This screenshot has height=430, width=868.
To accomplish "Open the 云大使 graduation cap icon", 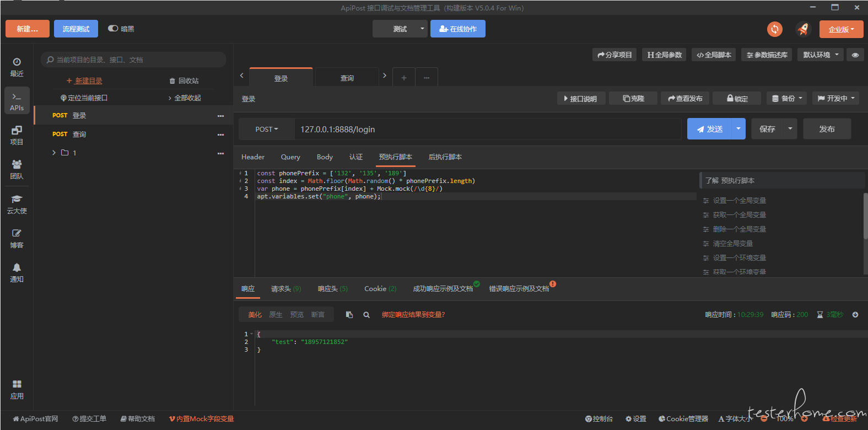I will click(x=17, y=204).
